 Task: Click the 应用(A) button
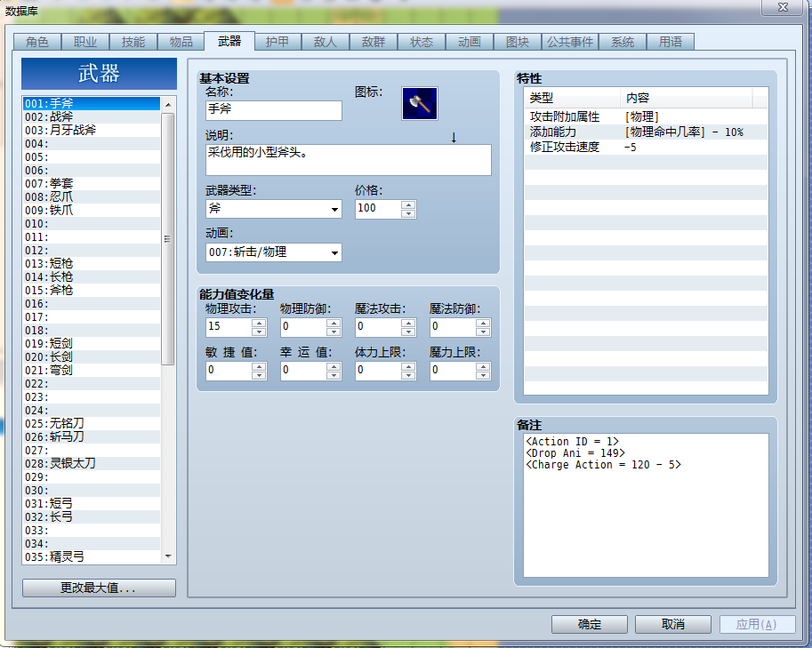point(757,624)
